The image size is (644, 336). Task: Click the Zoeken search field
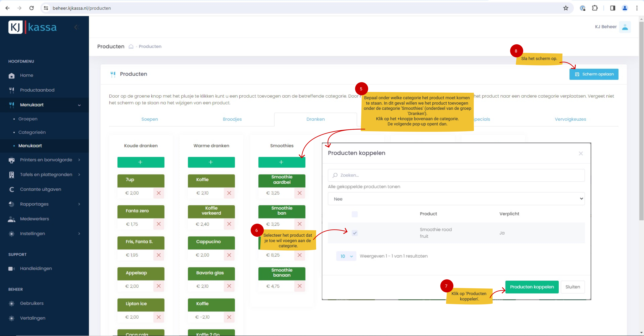point(456,175)
